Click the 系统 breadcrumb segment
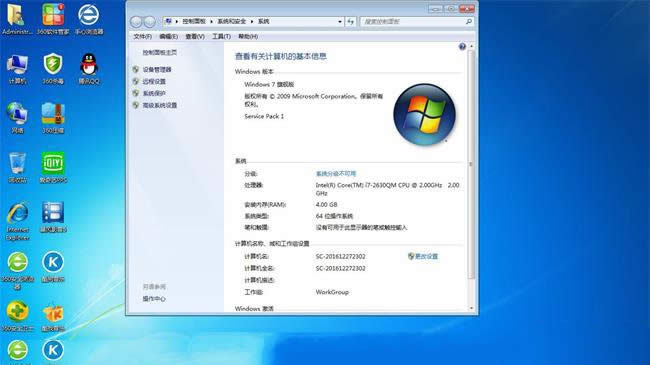 (263, 22)
